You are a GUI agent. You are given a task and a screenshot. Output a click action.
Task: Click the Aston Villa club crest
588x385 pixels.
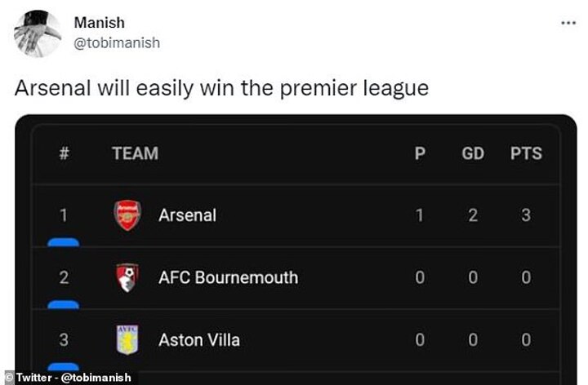[127, 339]
